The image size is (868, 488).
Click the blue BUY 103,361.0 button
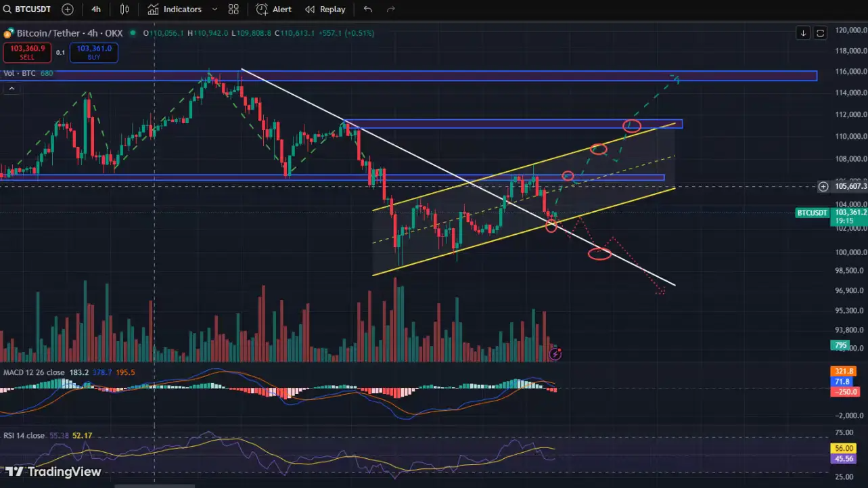pos(93,53)
